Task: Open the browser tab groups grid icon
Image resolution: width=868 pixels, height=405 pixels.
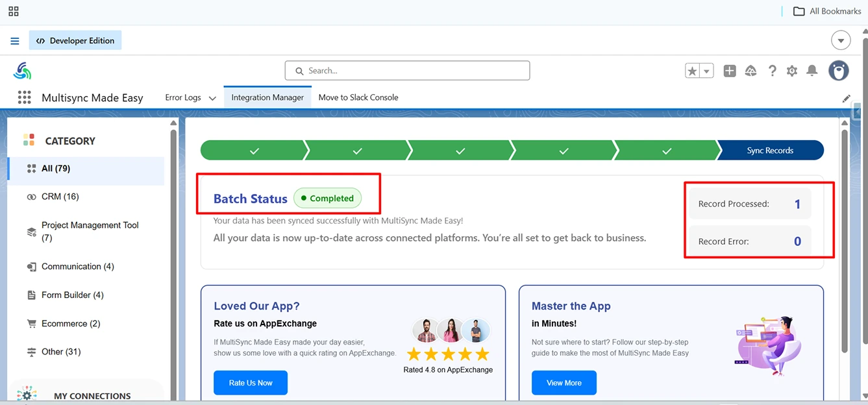Action: coord(13,11)
